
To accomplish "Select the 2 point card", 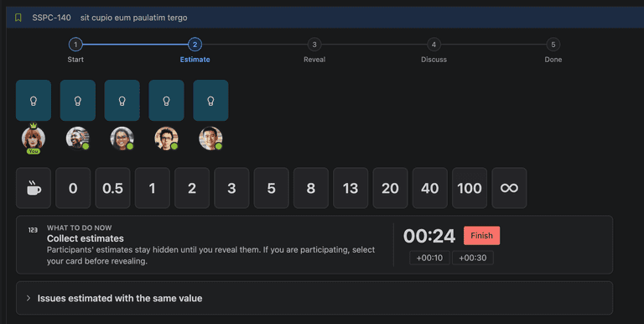I will pos(192,188).
